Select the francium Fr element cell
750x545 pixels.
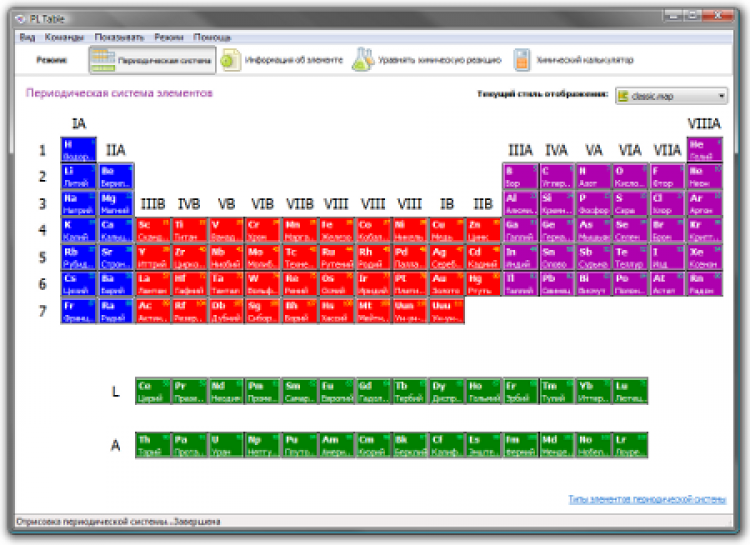78,311
